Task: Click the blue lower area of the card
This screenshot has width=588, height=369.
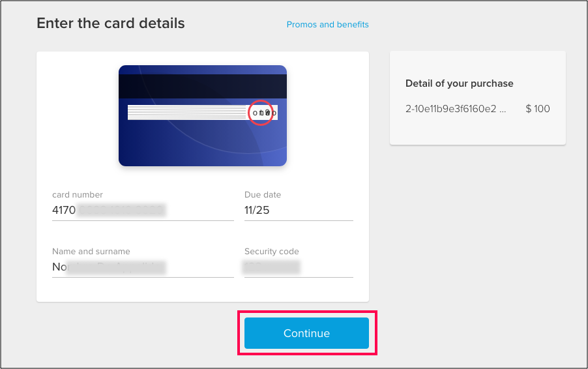Action: point(203,144)
